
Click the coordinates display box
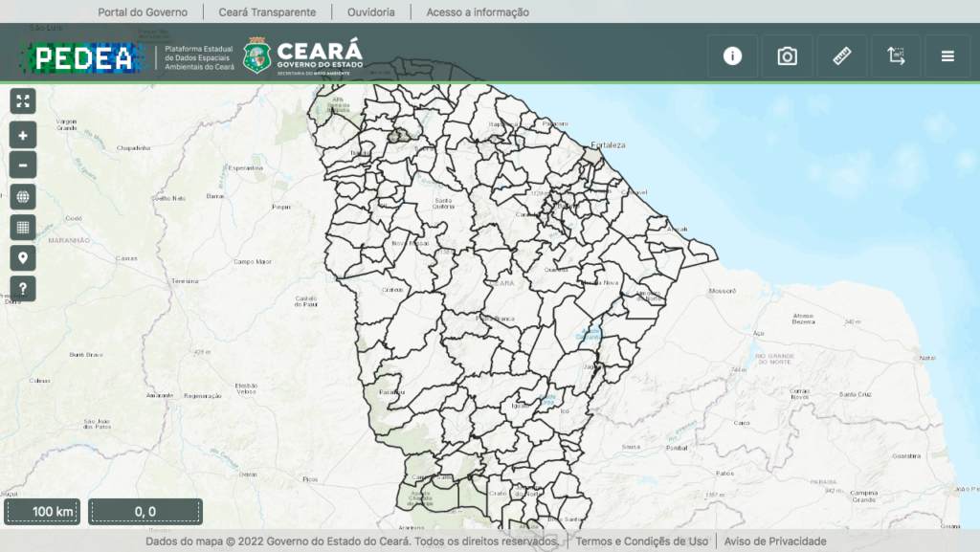pyautogui.click(x=145, y=512)
